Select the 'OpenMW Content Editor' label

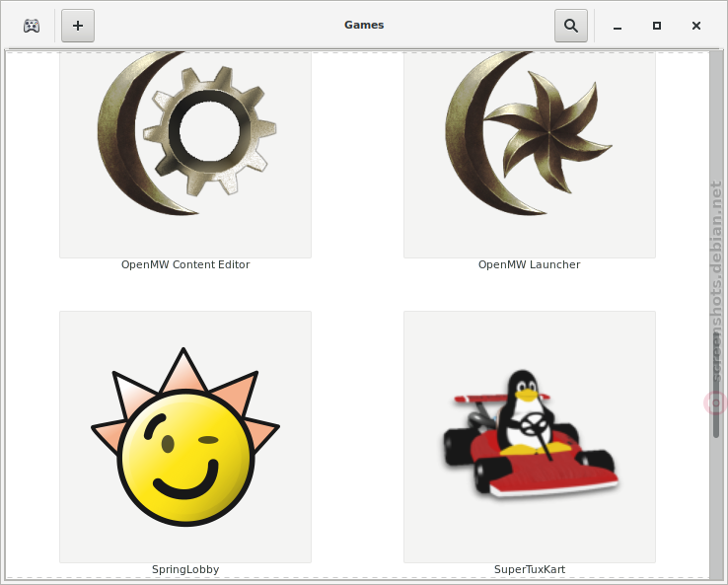[x=185, y=264]
